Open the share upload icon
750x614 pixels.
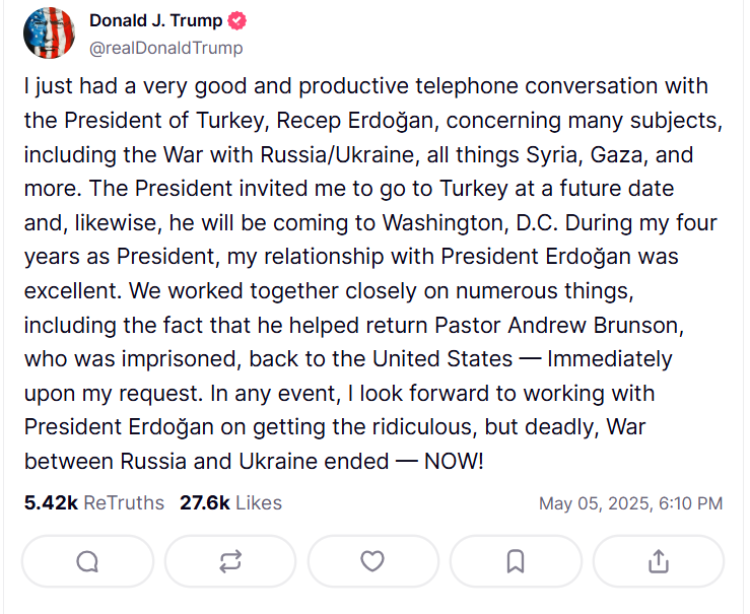[x=658, y=561]
